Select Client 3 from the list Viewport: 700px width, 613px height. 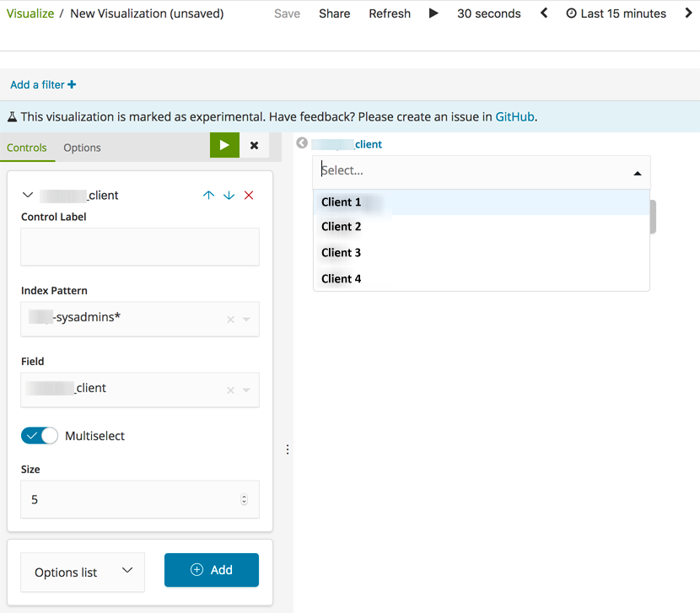(482, 253)
